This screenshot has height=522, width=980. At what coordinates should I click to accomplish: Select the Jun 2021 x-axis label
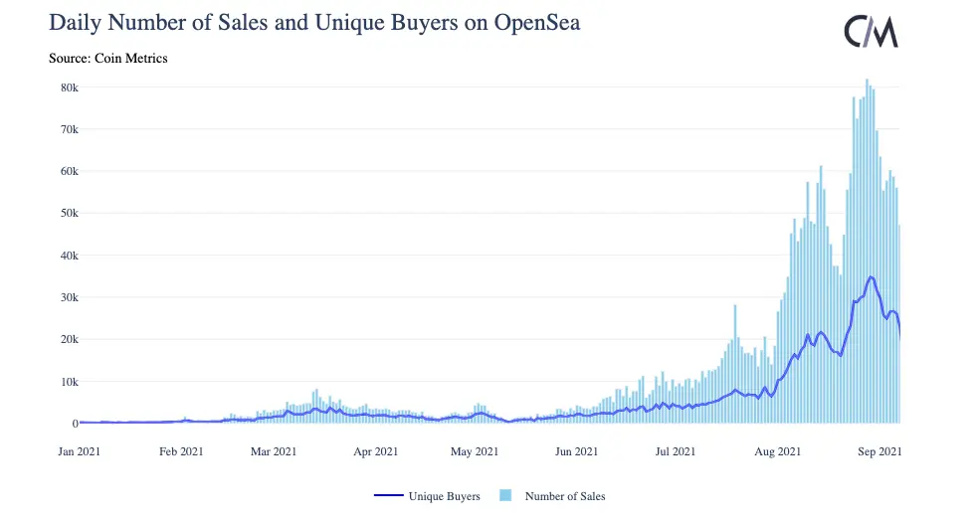pos(577,451)
